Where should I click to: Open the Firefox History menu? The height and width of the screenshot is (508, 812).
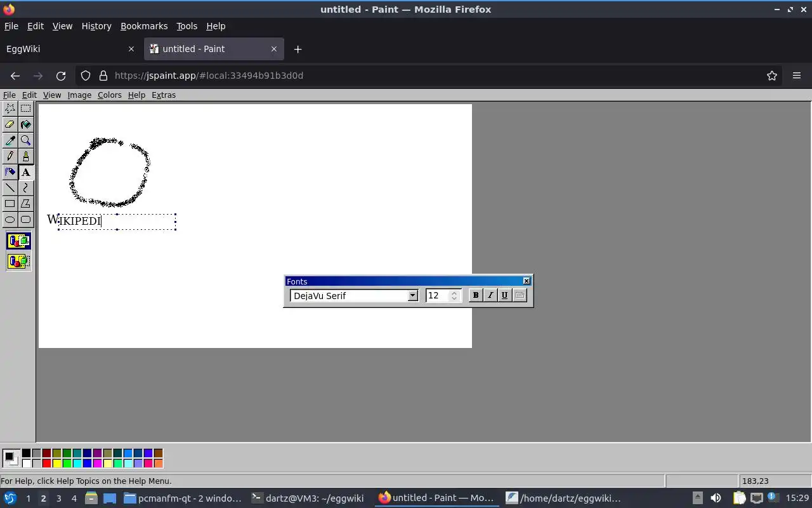click(96, 26)
